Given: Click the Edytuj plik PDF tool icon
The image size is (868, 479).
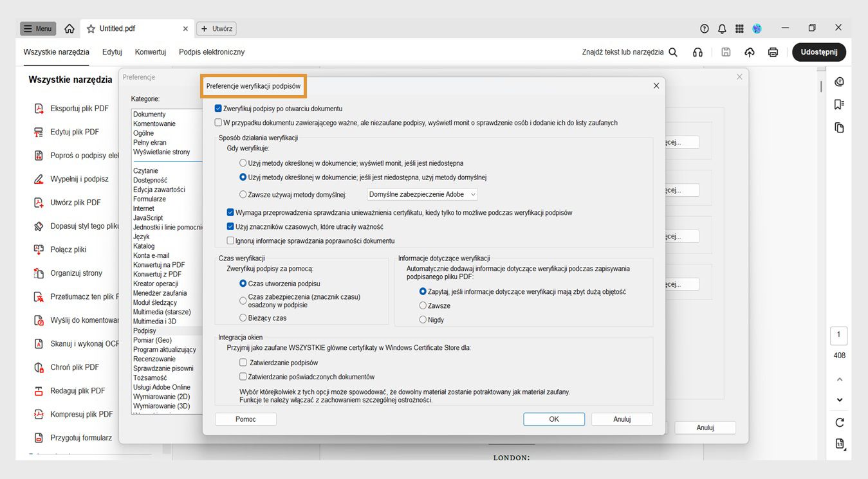Looking at the screenshot, I should [39, 132].
